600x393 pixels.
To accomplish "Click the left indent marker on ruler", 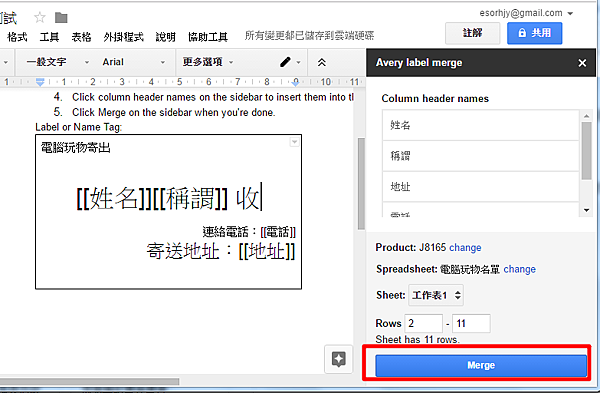I will (40, 82).
